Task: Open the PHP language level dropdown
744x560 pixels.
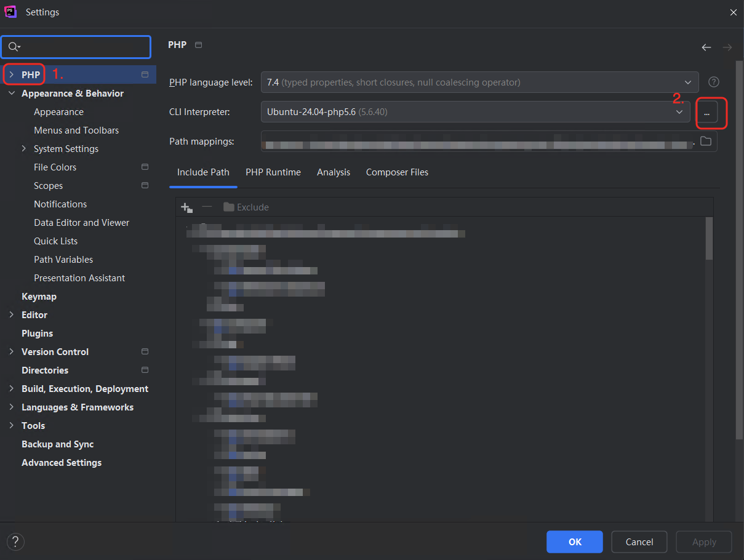Action: 480,82
